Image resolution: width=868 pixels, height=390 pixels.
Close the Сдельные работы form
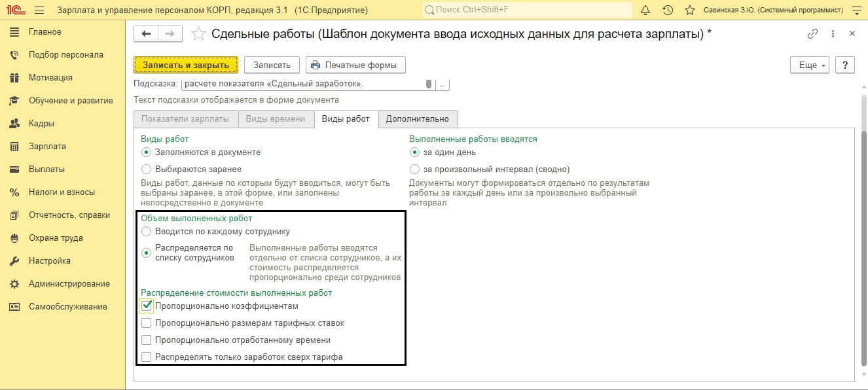point(852,34)
